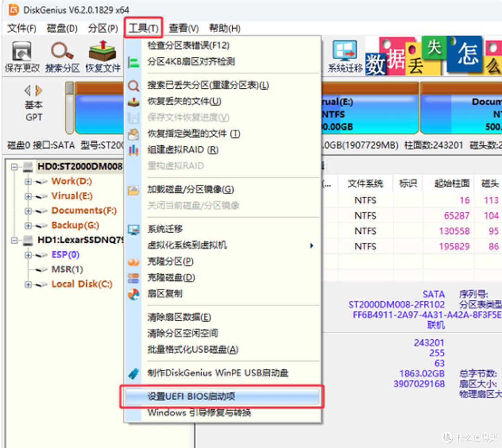Click the Recover Files (恢复文件) toolbar icon
502x448 pixels.
(102, 51)
